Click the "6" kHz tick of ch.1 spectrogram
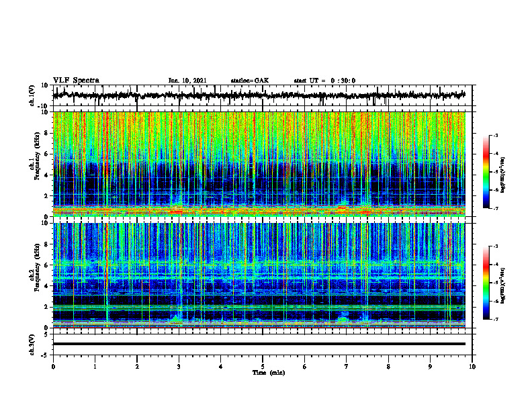This screenshot has height=411, width=532. click(47, 154)
